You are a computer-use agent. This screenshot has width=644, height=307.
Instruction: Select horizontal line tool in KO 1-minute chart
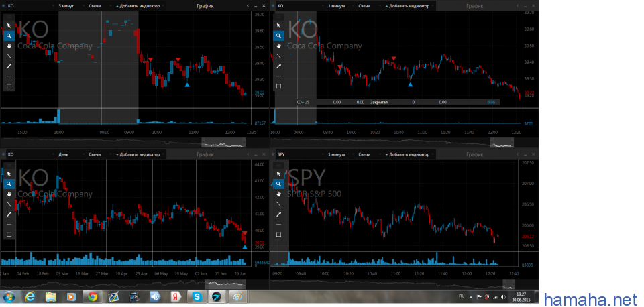click(x=279, y=76)
